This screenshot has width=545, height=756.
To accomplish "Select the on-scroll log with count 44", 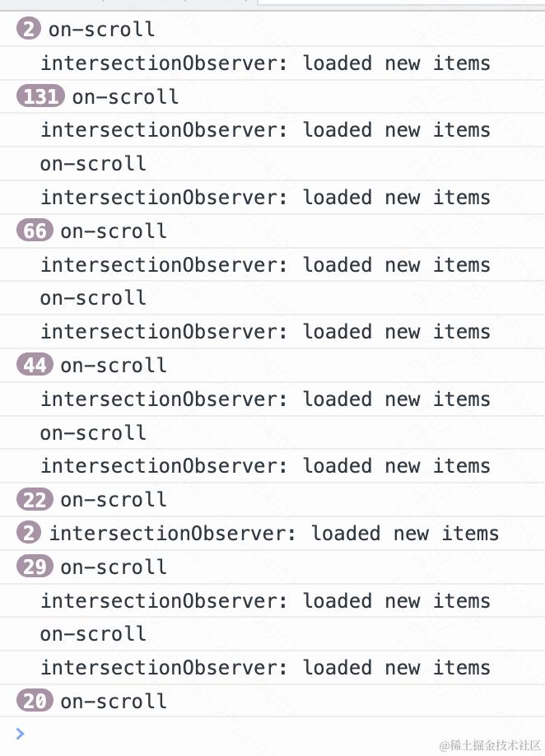I will coord(272,365).
